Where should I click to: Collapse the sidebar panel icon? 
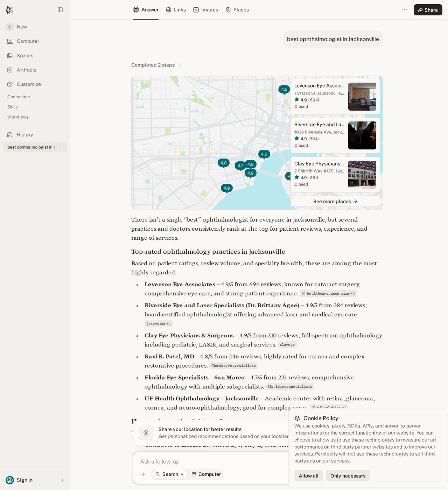coord(60,10)
